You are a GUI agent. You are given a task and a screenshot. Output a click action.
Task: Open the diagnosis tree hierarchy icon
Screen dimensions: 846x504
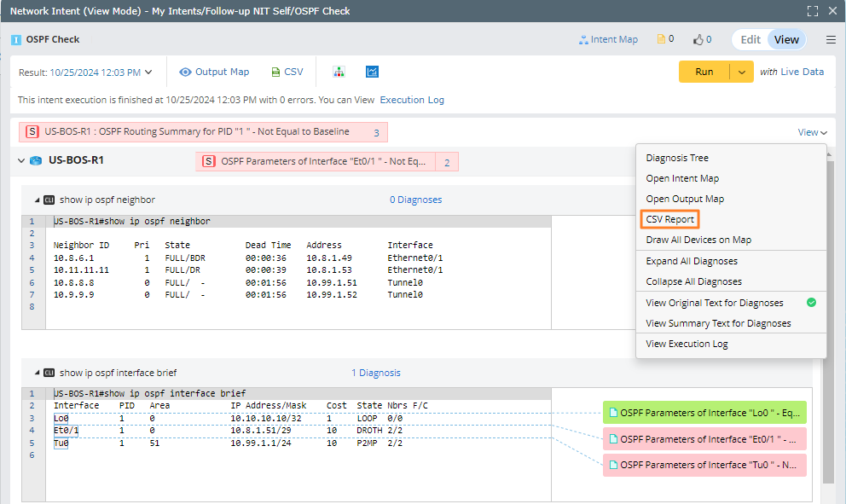(x=339, y=72)
